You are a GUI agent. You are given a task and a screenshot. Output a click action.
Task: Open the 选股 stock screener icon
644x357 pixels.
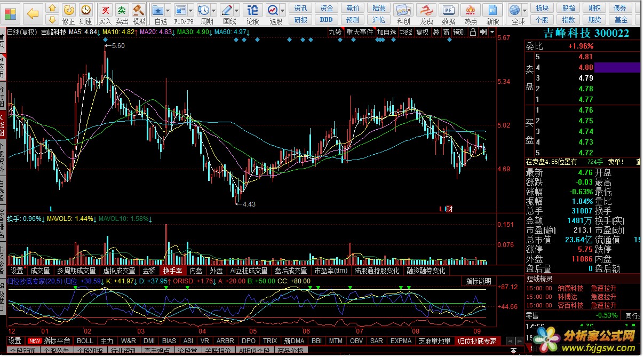(274, 14)
